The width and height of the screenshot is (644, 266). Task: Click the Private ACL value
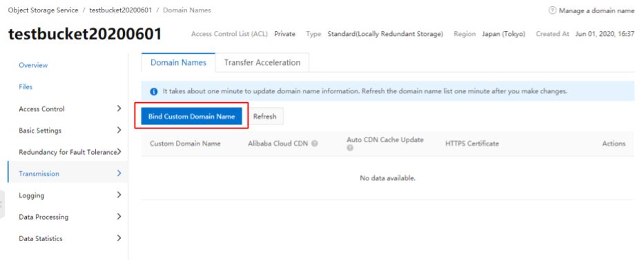click(285, 34)
